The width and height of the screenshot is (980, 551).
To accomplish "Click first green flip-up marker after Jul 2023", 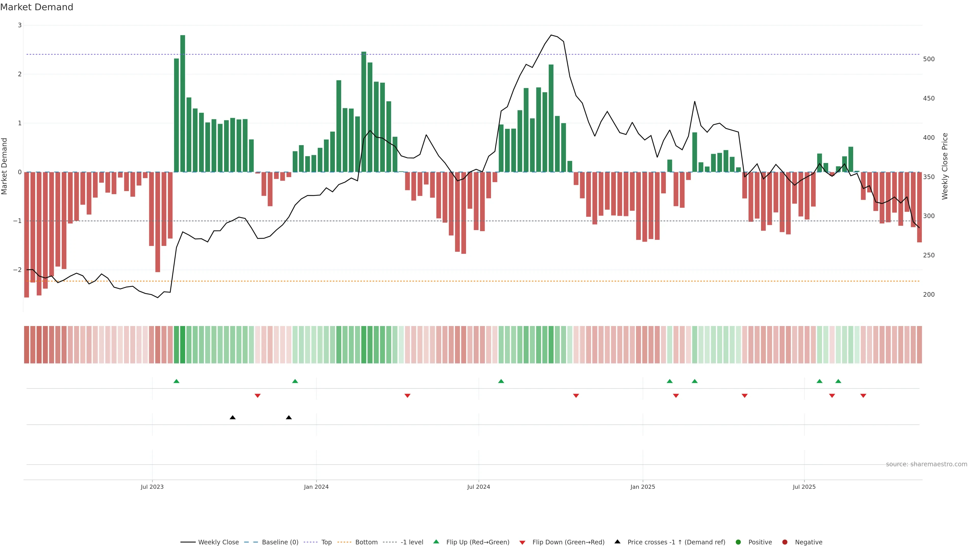I will point(177,381).
